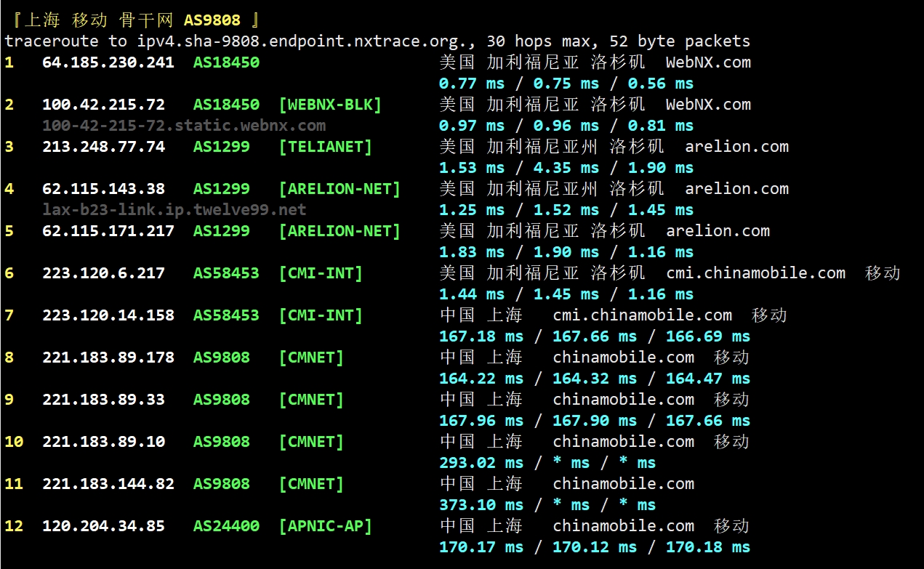The width and height of the screenshot is (924, 569).
Task: Click the 4.35 ms latency value
Action: click(x=566, y=168)
